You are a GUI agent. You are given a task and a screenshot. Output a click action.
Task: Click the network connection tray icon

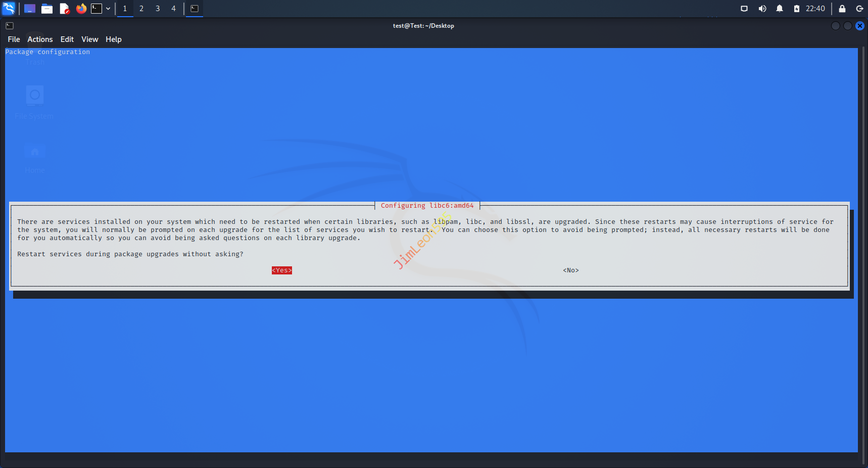point(744,9)
